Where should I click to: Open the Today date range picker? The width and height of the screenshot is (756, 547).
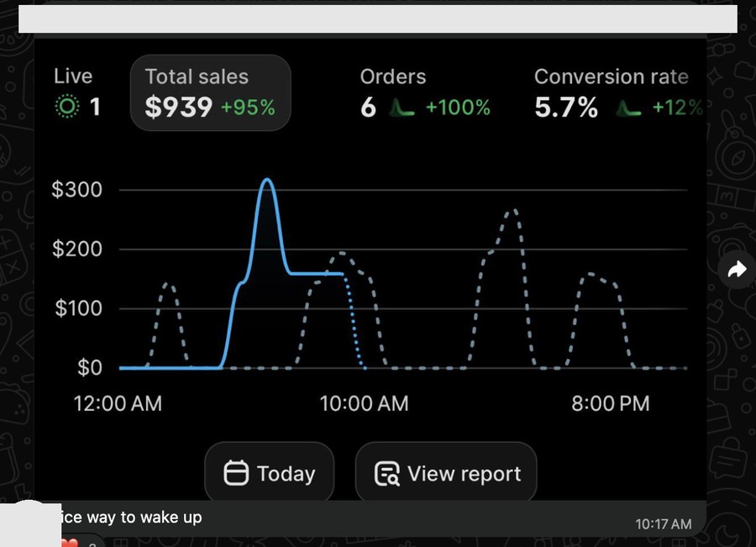270,473
